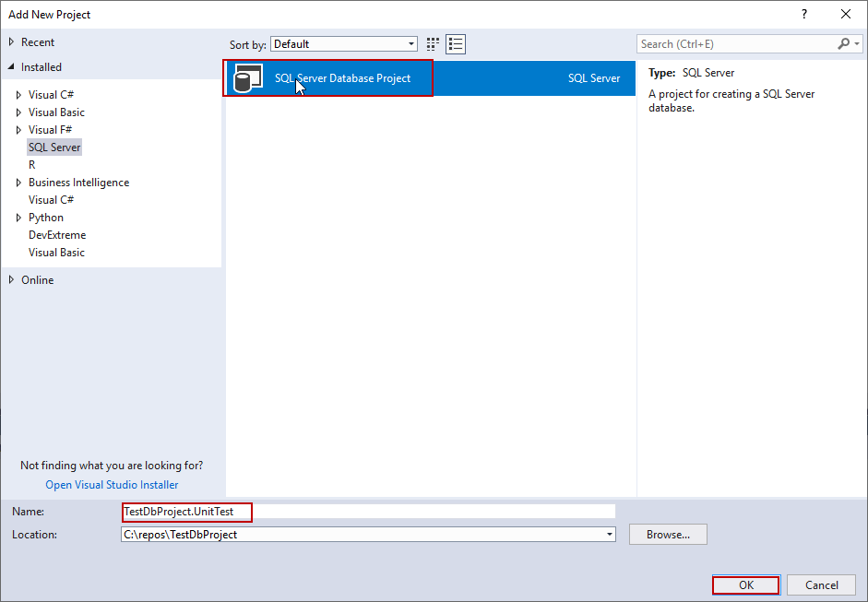The width and height of the screenshot is (868, 602).
Task: Open Visual Studio Installer
Action: [x=111, y=484]
